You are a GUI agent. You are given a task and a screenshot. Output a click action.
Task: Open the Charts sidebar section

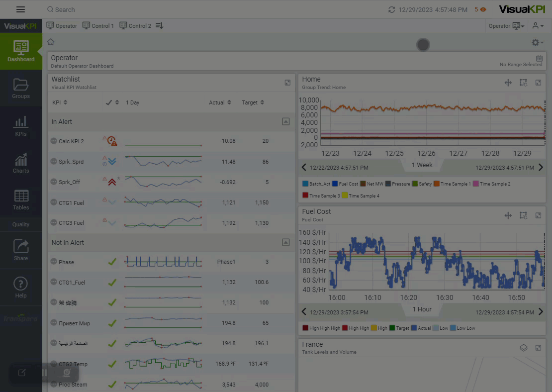pos(21,163)
